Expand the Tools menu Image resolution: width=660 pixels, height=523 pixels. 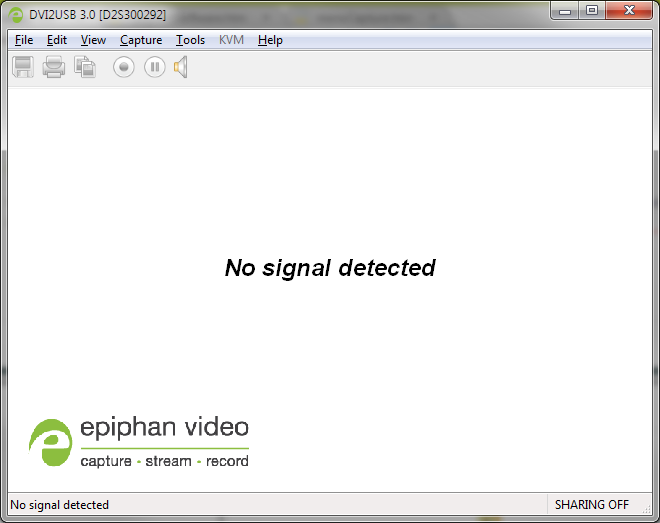(190, 40)
